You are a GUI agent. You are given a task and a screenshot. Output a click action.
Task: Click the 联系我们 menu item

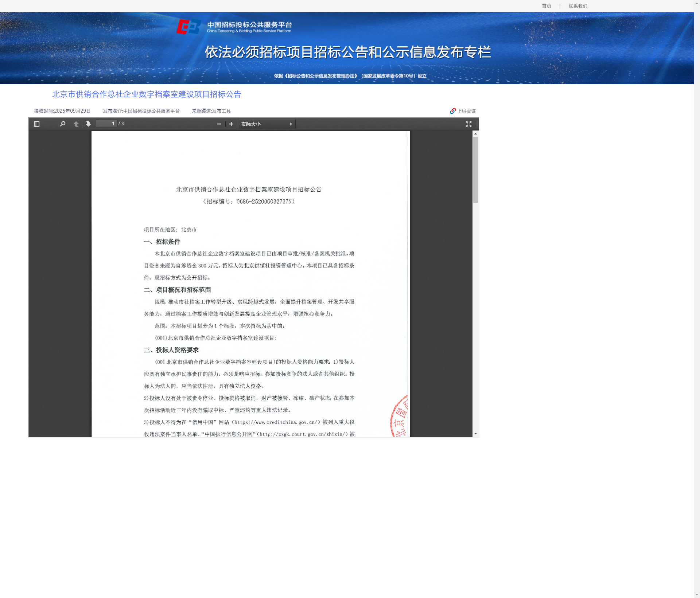[x=578, y=6]
